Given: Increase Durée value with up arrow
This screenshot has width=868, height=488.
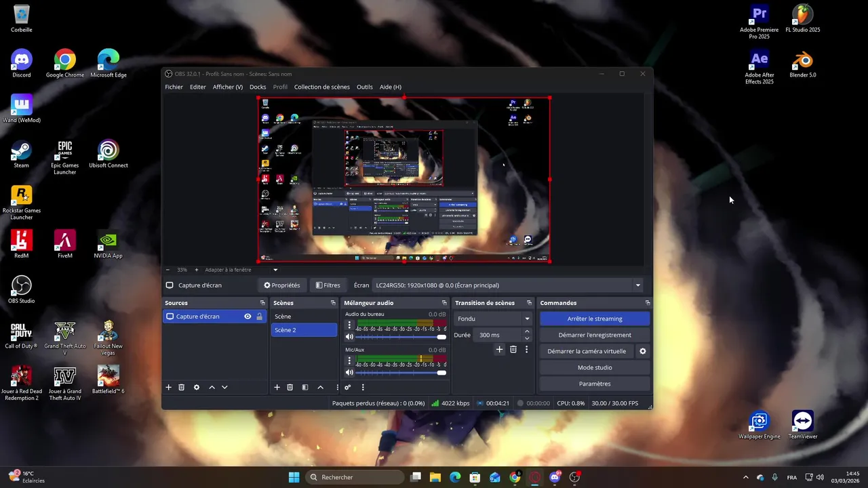Looking at the screenshot, I should click(x=527, y=332).
